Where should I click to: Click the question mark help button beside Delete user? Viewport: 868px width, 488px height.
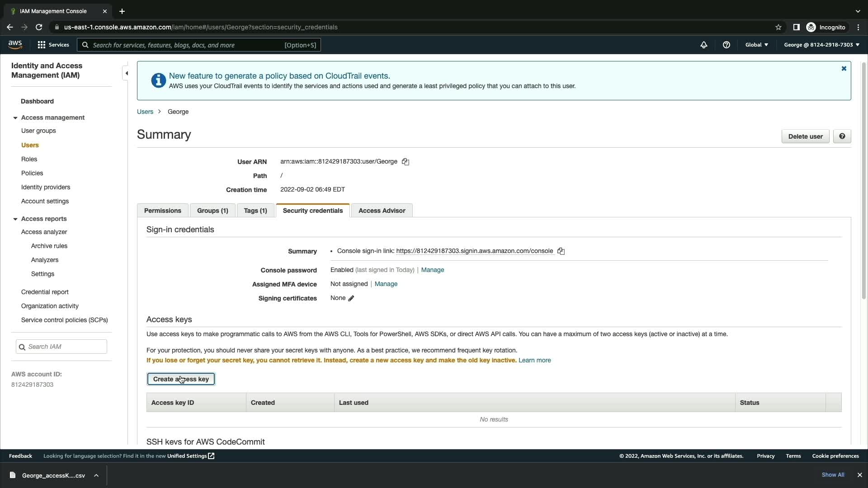[x=842, y=136]
